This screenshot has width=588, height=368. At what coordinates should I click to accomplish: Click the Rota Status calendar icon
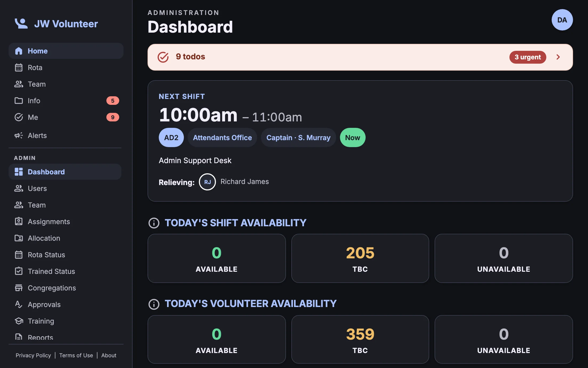19,255
